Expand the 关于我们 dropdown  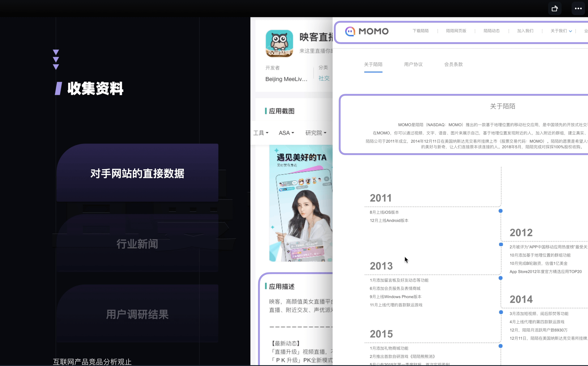pyautogui.click(x=561, y=31)
